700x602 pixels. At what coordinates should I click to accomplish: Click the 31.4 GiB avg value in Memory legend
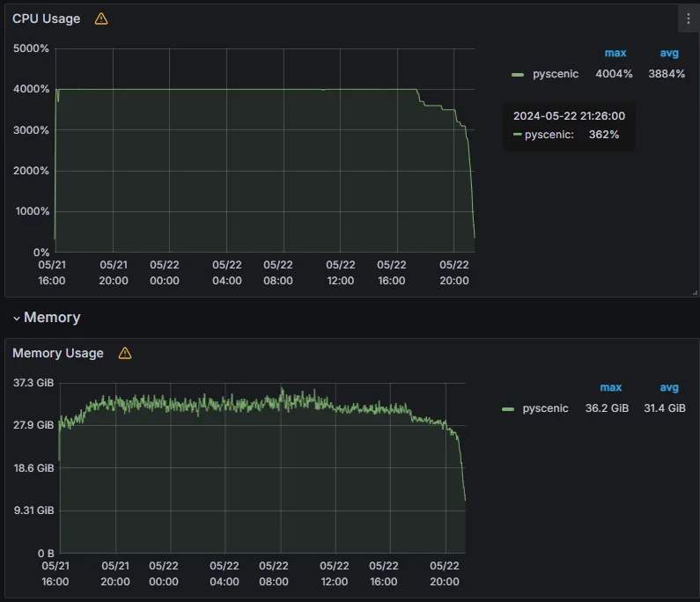(664, 408)
